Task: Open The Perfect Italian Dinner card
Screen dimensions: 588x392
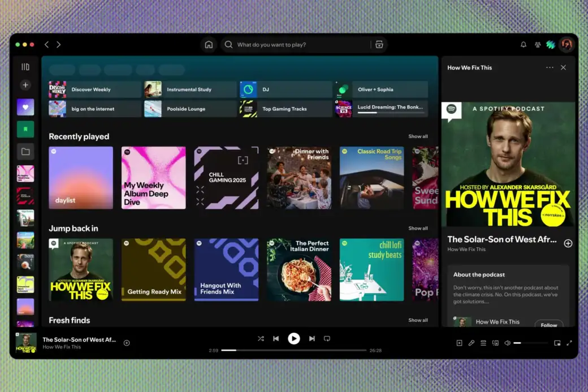Action: [x=299, y=270]
